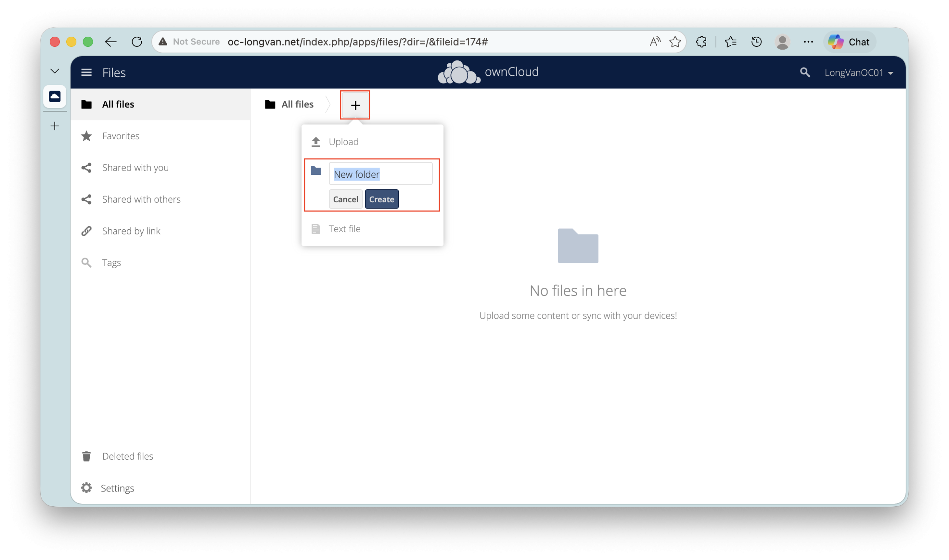Open the browser history clock icon
Image resolution: width=949 pixels, height=560 pixels.
756,42
